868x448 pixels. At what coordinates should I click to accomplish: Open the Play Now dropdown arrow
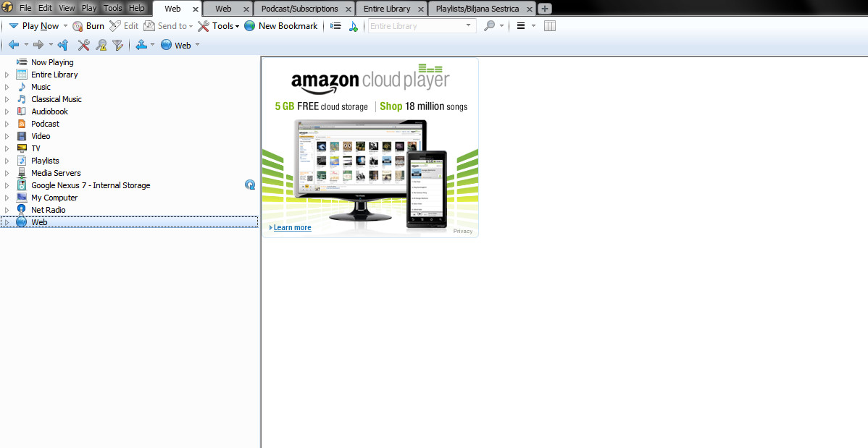click(x=65, y=26)
